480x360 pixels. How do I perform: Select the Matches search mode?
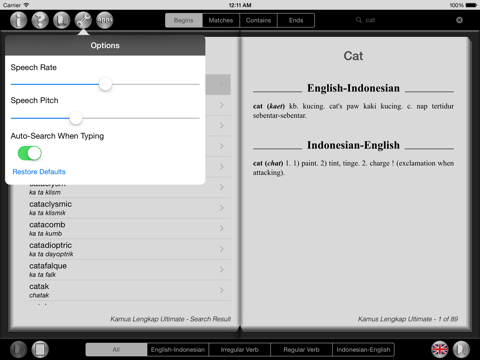tap(221, 20)
